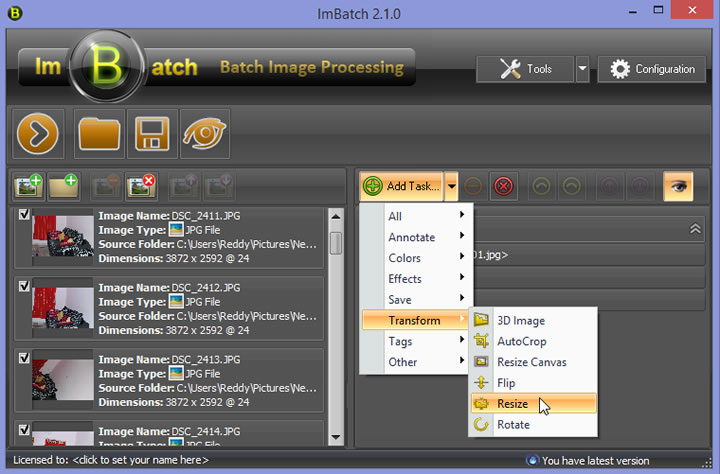Click the ImBatch title bar app icon

click(x=15, y=13)
